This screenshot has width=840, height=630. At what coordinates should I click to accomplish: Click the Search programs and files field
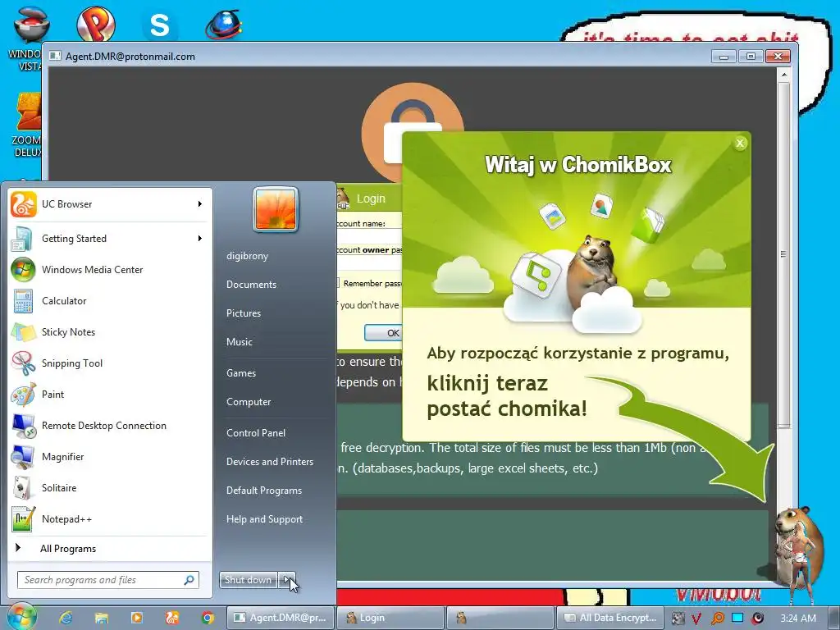(108, 580)
